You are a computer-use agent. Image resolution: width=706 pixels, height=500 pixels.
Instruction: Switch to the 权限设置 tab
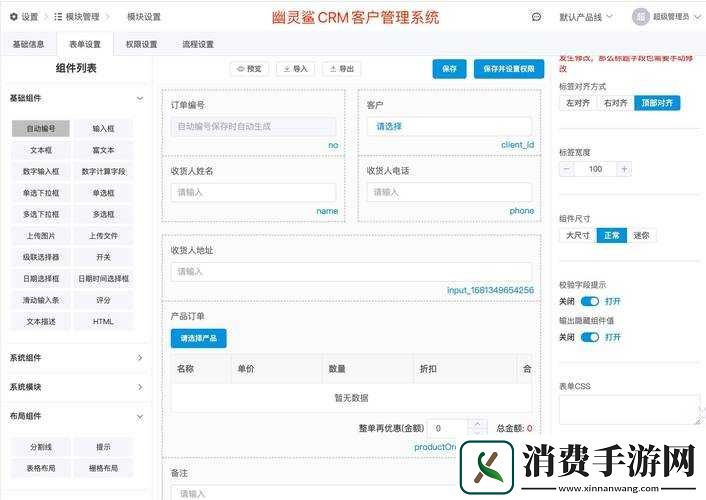[141, 44]
